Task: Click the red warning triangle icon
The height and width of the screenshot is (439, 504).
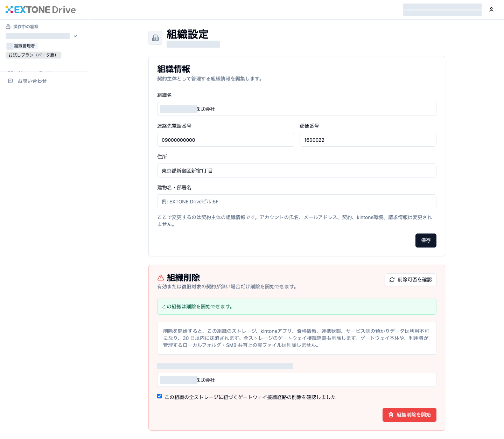Action: pyautogui.click(x=161, y=278)
